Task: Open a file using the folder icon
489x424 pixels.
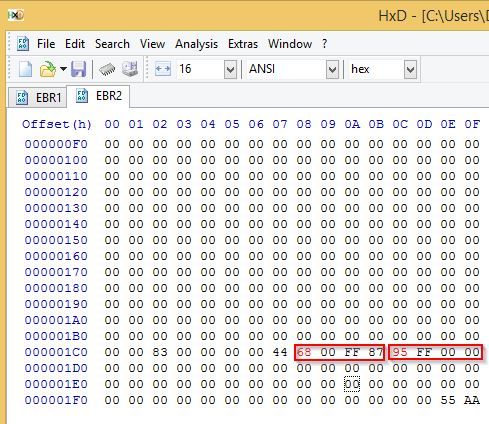Action: click(48, 69)
